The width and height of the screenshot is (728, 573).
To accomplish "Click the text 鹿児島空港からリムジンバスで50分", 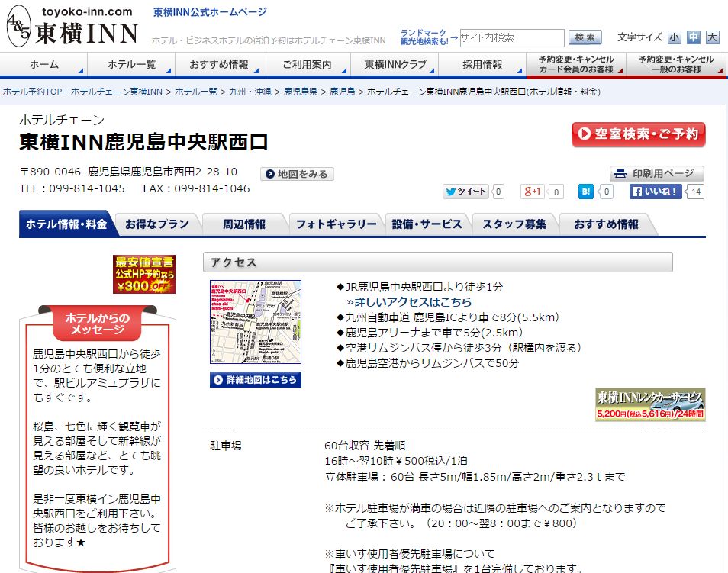I will point(432,363).
